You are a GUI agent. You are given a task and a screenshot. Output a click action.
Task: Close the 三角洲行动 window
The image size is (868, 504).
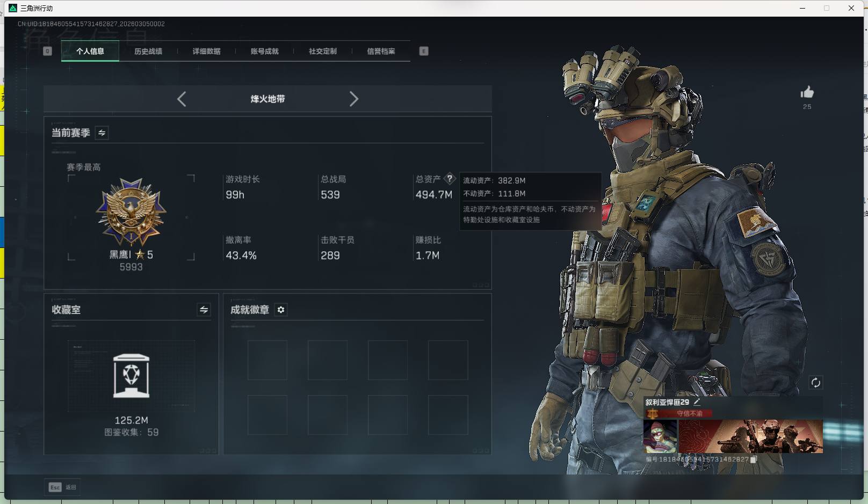click(x=851, y=8)
